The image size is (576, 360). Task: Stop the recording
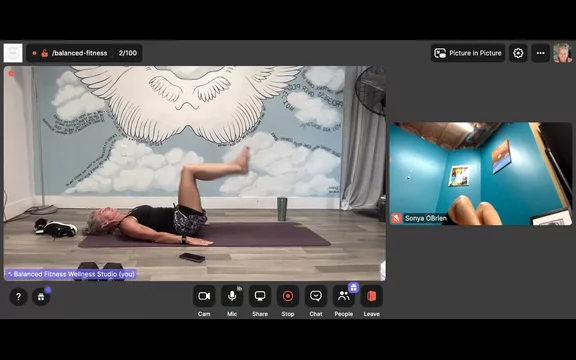[x=288, y=296]
